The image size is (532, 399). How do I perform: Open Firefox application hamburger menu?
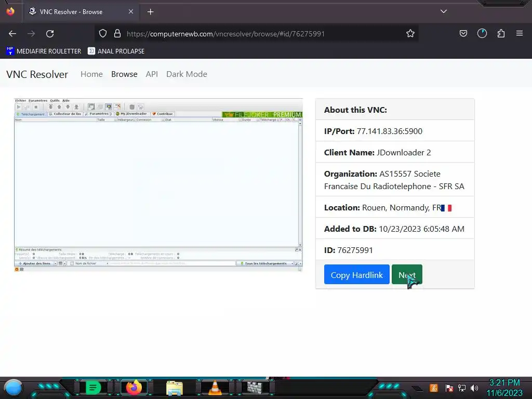519,34
